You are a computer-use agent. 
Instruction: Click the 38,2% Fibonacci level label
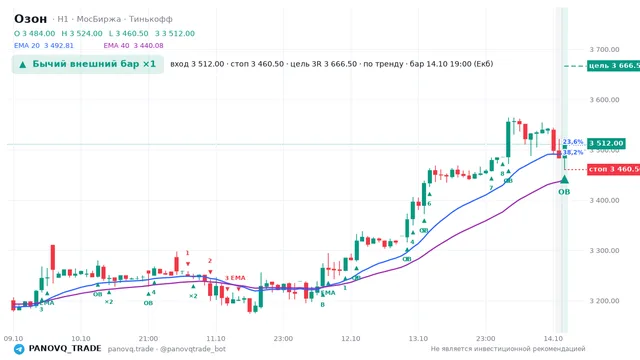click(573, 152)
